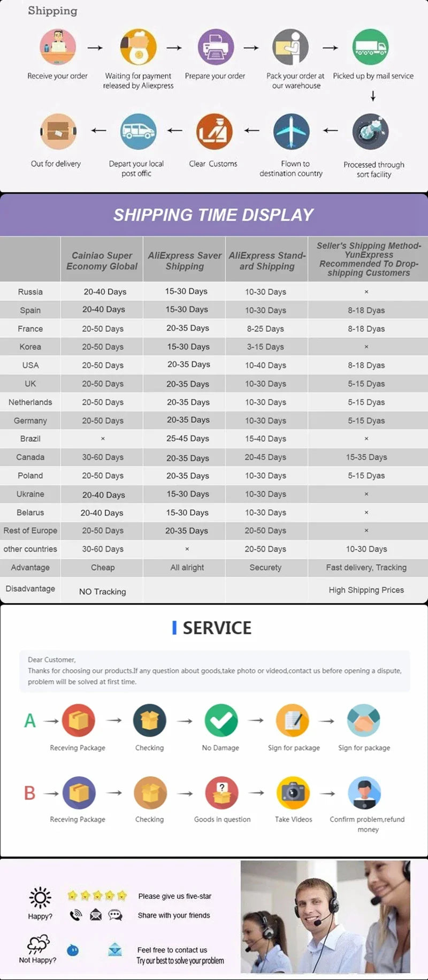Click the five yellow stars rating
428x980 pixels.
[97, 895]
